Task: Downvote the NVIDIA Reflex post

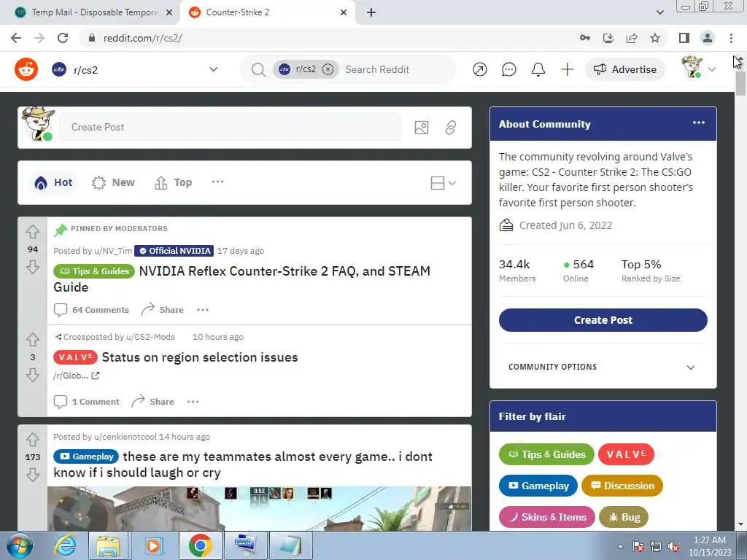Action: point(32,267)
